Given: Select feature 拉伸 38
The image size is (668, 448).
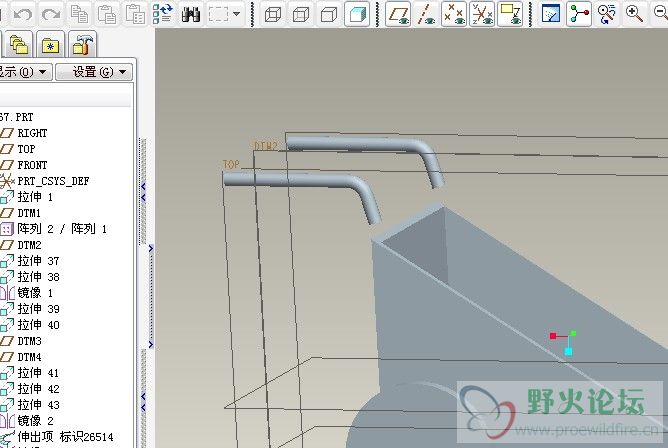Looking at the screenshot, I should 38,277.
